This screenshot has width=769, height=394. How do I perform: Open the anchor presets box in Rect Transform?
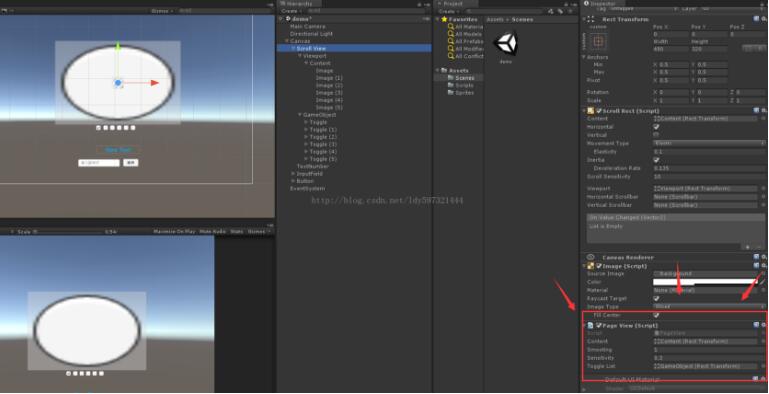click(598, 42)
